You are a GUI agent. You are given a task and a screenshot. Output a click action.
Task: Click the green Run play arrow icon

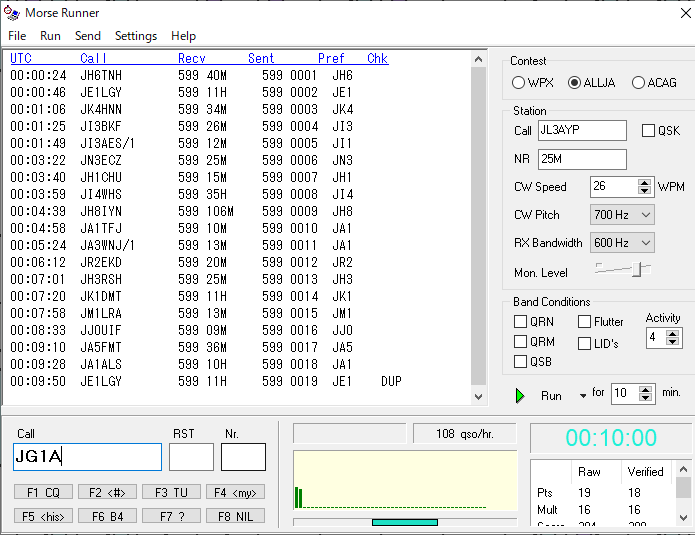click(x=520, y=395)
